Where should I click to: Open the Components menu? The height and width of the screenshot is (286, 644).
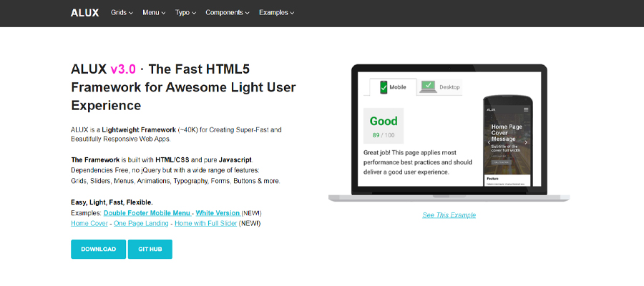tap(228, 12)
